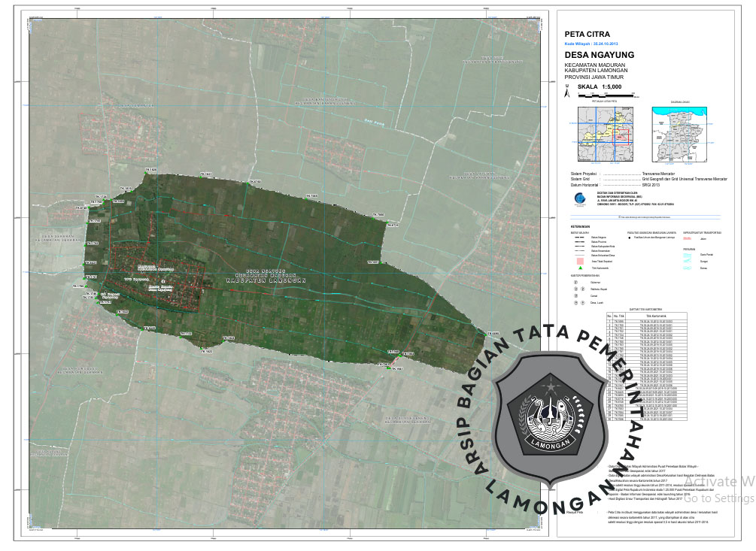Click the green Titik Kartometrik triangle in legend
This screenshot has height=551, width=756.
(x=580, y=268)
